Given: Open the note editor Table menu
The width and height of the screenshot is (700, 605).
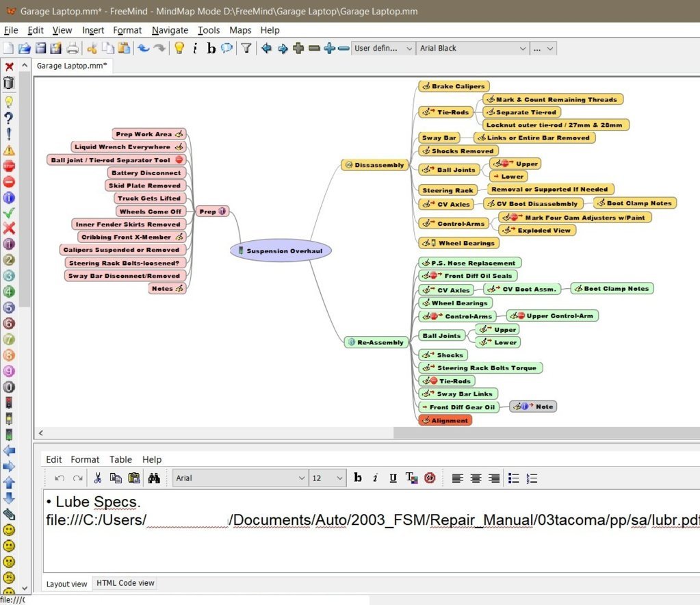Looking at the screenshot, I should pyautogui.click(x=120, y=459).
